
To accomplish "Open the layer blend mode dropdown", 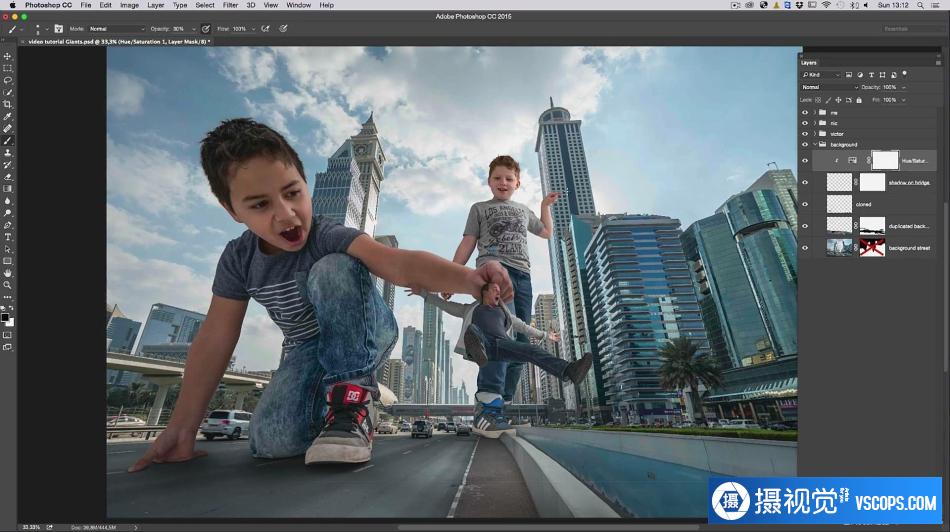I will (x=829, y=87).
